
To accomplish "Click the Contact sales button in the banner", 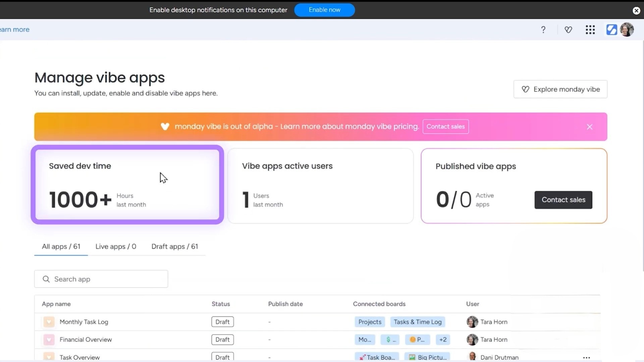I will 445,127.
